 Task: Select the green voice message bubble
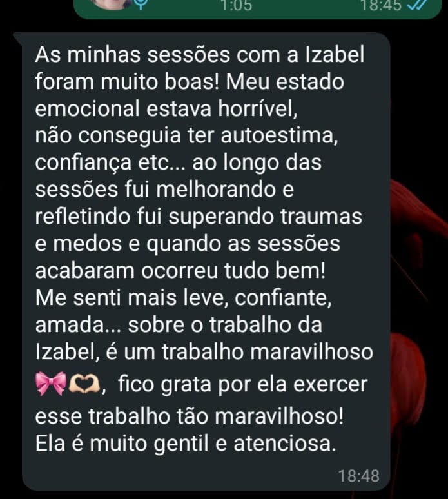(x=258, y=9)
